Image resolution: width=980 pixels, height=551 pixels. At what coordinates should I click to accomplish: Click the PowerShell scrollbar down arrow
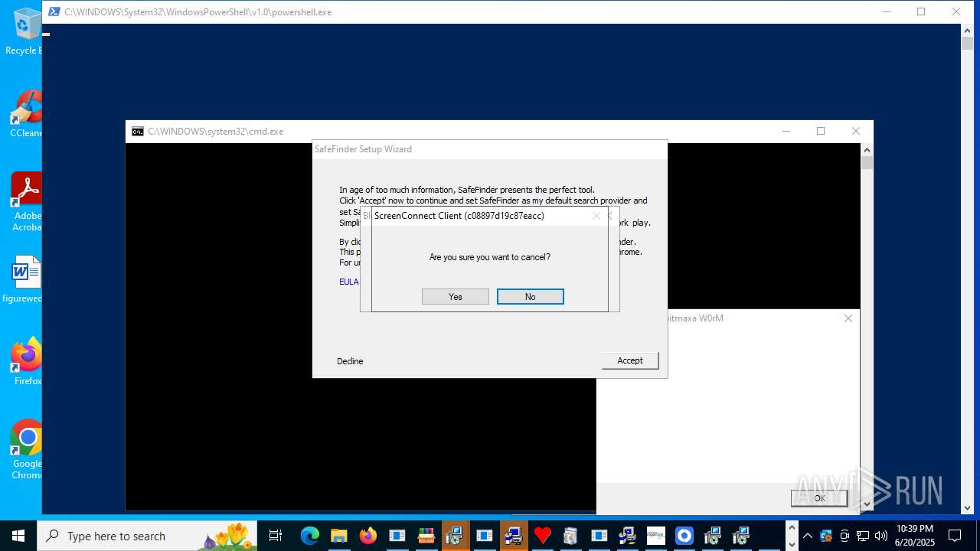[x=968, y=508]
